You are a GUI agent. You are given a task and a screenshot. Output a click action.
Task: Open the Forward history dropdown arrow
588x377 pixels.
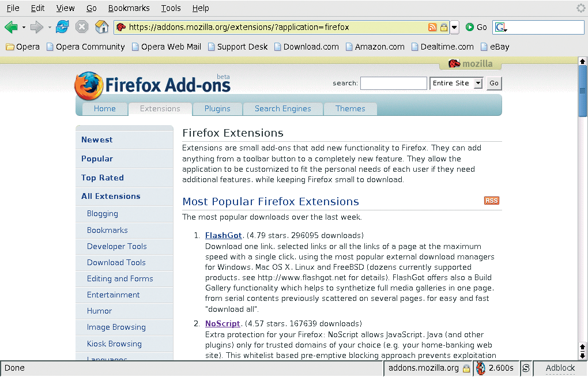point(50,28)
